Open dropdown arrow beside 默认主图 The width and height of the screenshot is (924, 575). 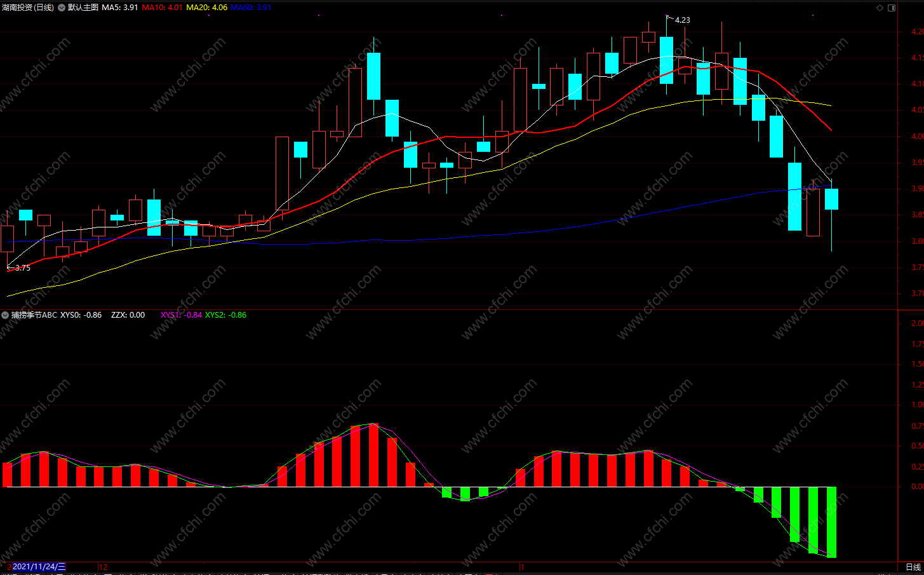tap(62, 8)
